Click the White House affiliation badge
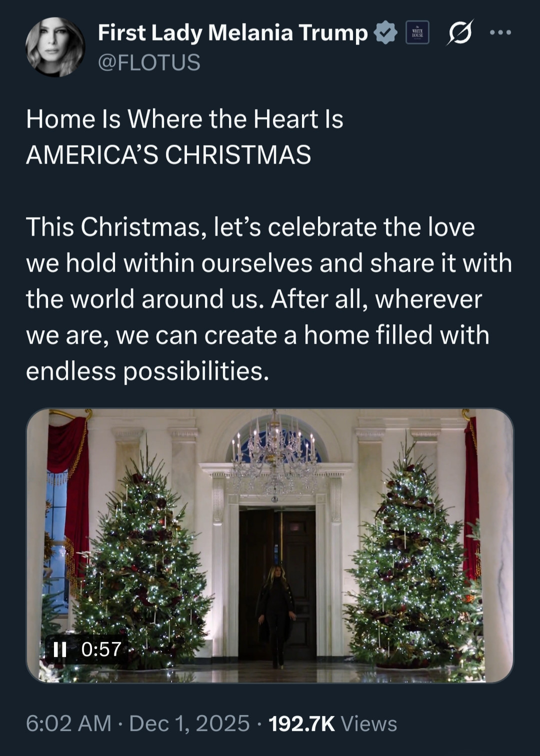Viewport: 540px width, 756px height. pos(417,33)
